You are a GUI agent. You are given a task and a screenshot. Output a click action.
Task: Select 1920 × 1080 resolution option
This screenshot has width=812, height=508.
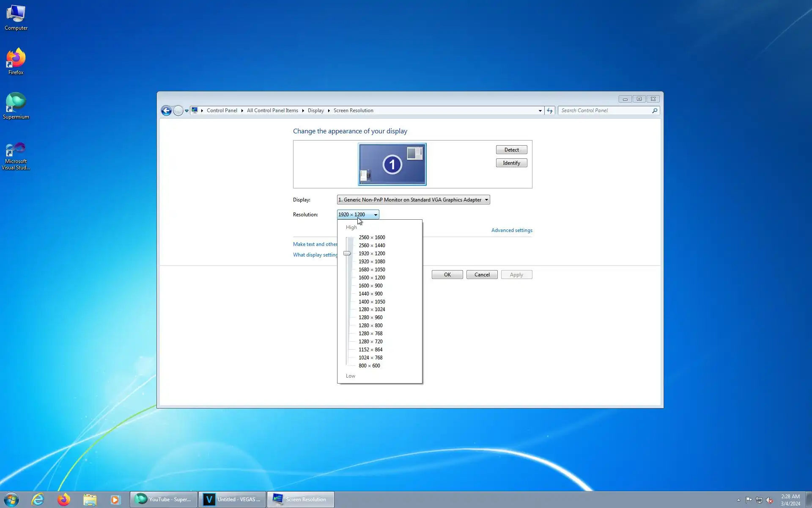371,262
